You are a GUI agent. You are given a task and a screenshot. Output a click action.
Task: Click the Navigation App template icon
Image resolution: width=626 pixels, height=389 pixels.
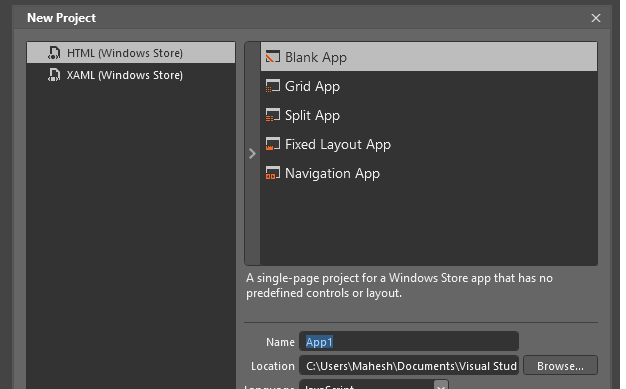[273, 173]
